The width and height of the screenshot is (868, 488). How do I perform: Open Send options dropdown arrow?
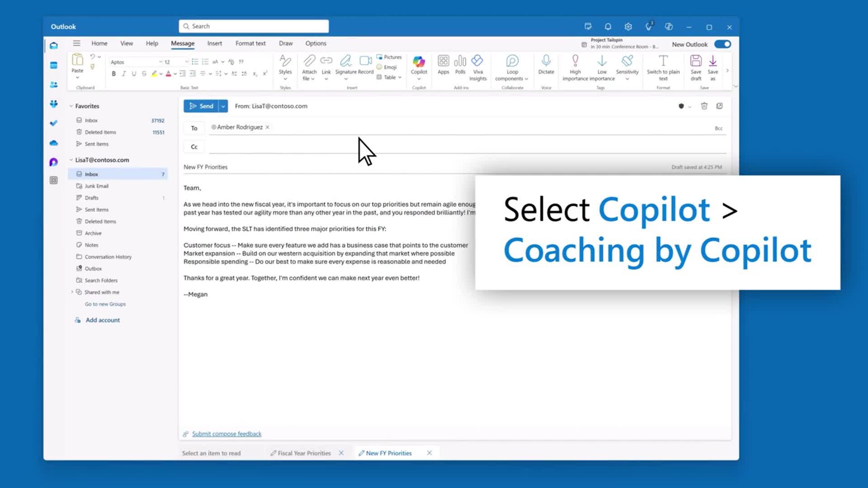point(223,106)
